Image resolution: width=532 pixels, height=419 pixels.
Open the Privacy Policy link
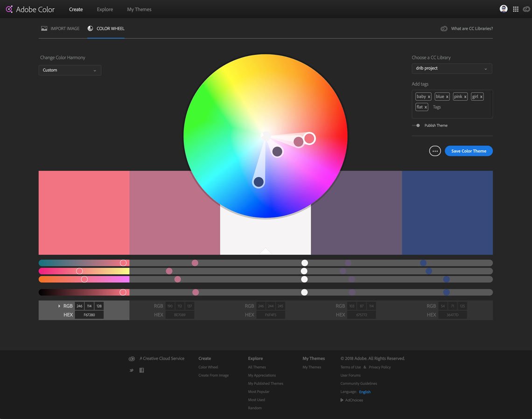(380, 367)
